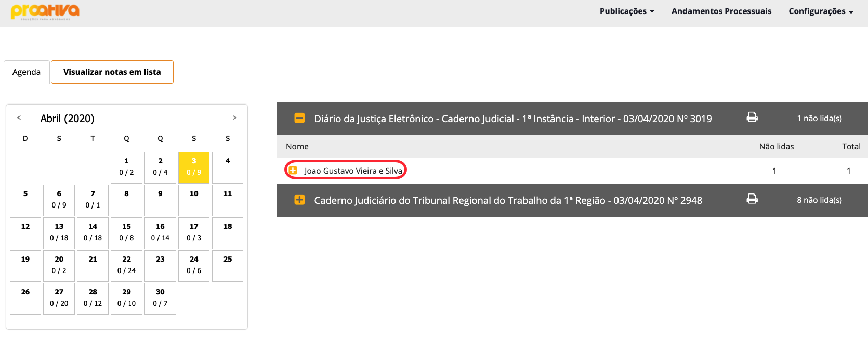
Task: Go to next month in calendar
Action: [234, 118]
